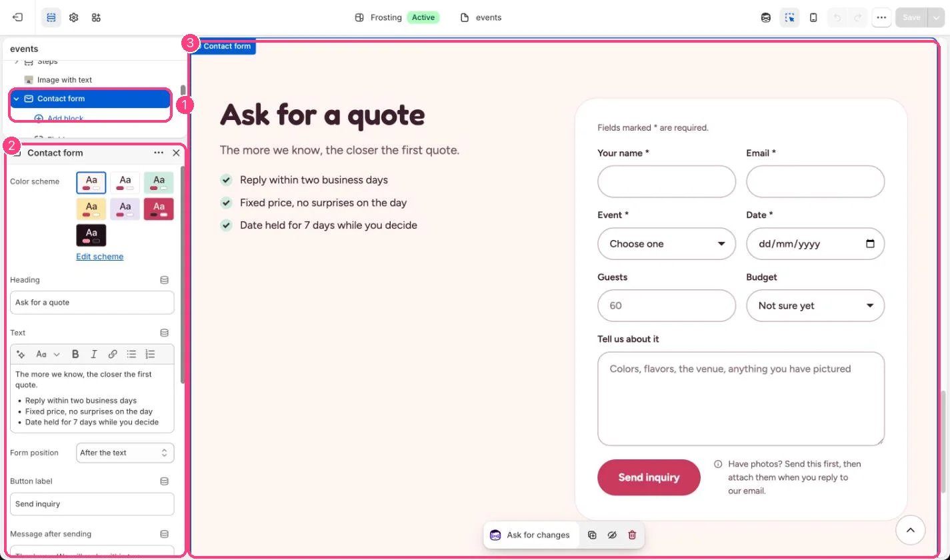Select the mint green color scheme
The height and width of the screenshot is (560, 950).
tap(159, 183)
